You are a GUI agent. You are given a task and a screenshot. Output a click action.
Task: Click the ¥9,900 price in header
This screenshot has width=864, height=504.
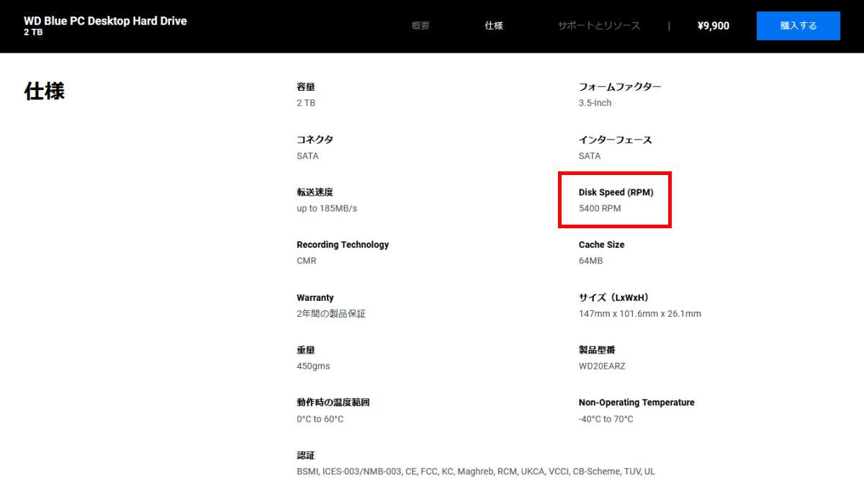tap(713, 26)
